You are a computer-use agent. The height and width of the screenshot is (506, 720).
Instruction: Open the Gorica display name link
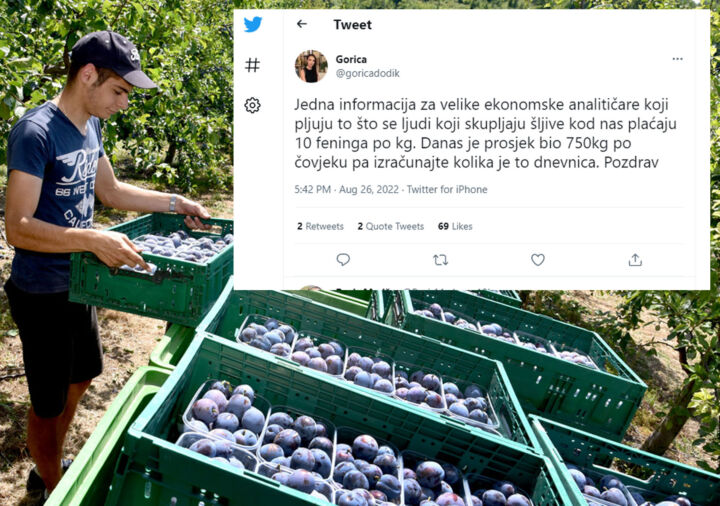pyautogui.click(x=351, y=59)
